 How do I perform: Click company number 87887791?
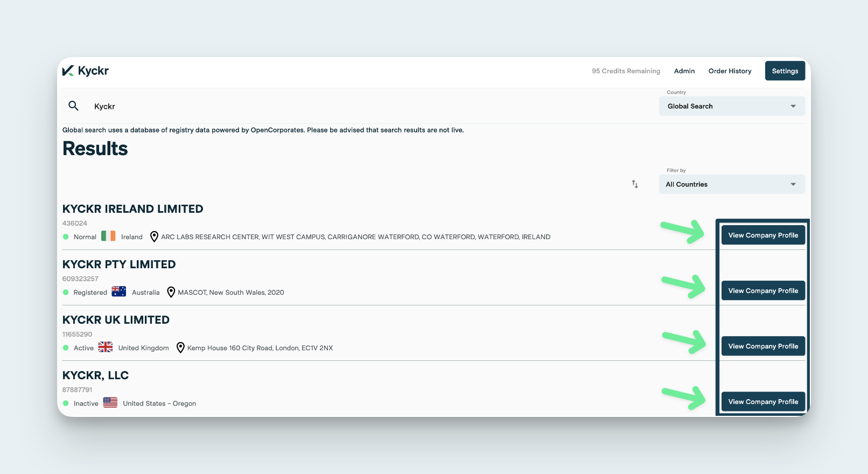coord(77,389)
